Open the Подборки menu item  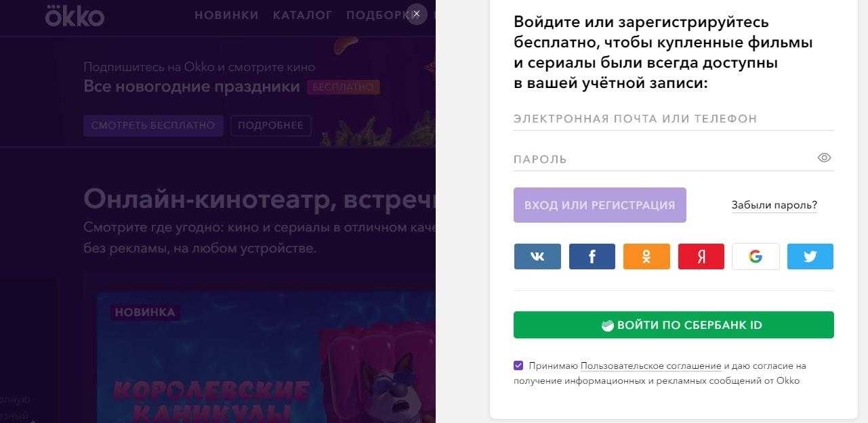point(377,15)
